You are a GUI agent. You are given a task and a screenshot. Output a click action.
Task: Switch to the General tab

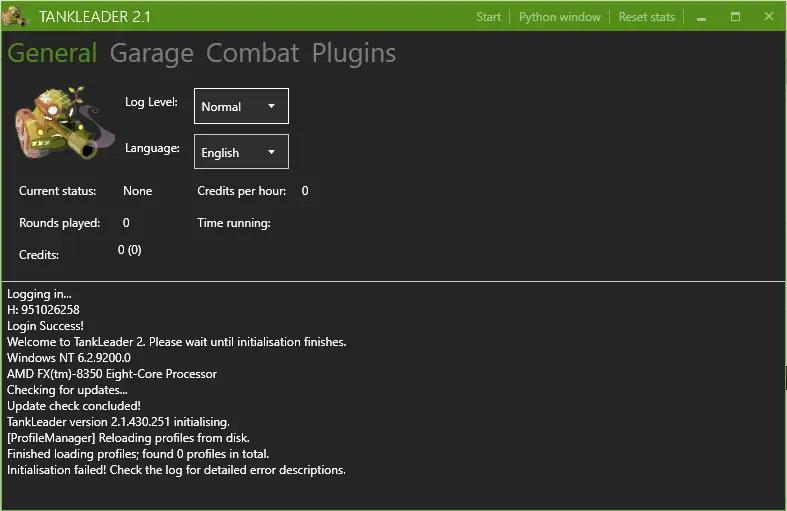[52, 53]
